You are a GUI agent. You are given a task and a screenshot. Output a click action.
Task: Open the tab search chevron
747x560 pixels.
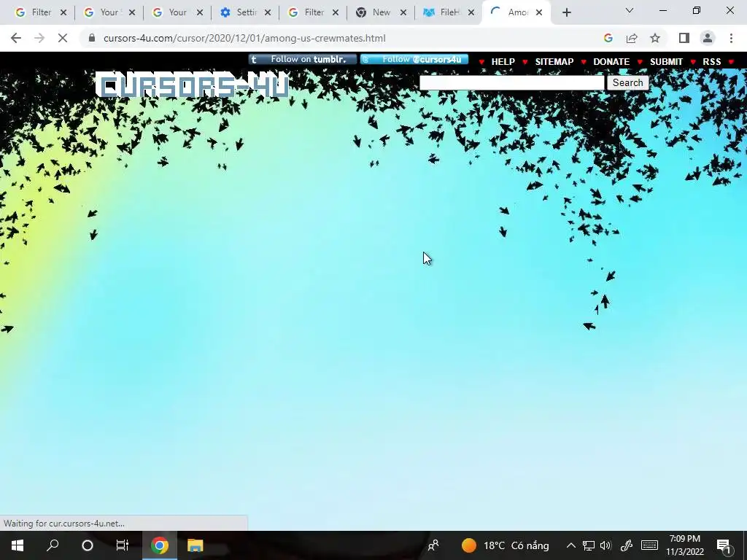click(630, 10)
